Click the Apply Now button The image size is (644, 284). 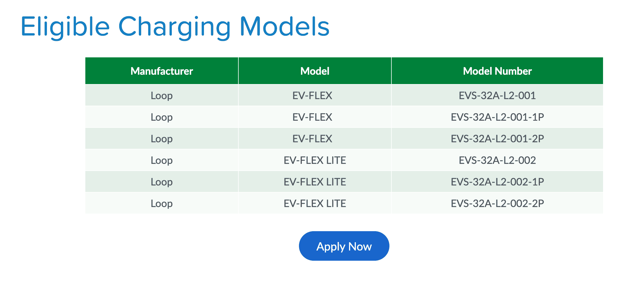[x=344, y=246]
